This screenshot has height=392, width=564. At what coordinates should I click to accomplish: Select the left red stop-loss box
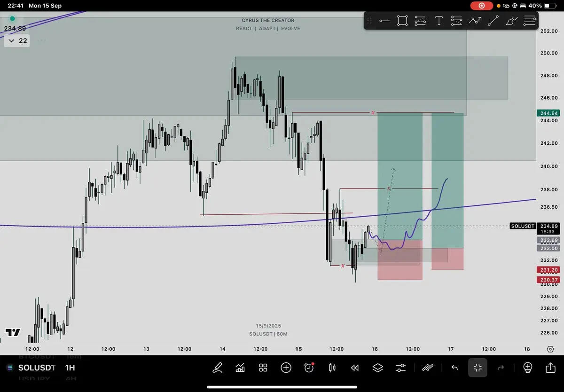coord(400,259)
